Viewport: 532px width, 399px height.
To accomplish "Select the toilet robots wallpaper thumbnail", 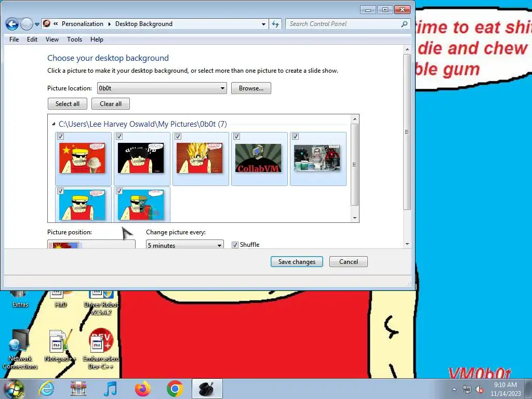I will [x=317, y=158].
